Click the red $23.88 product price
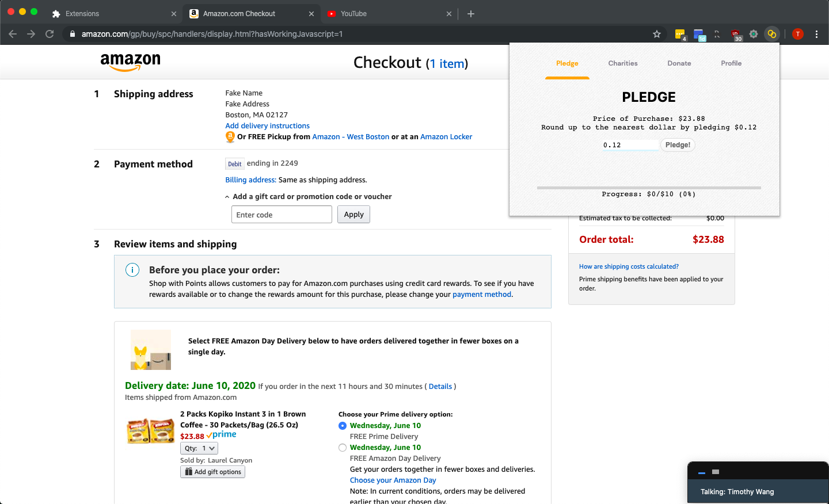Screen dimensions: 829x504 tap(192, 436)
